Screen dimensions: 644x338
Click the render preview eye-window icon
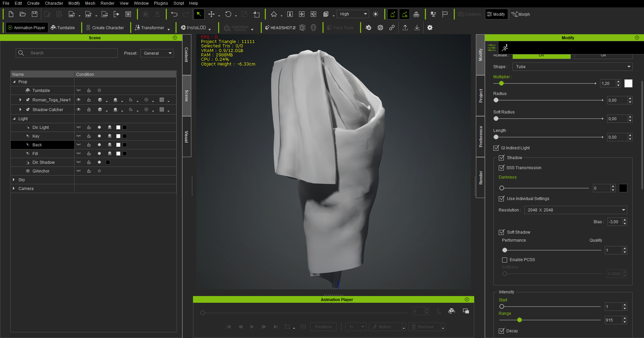128,14
